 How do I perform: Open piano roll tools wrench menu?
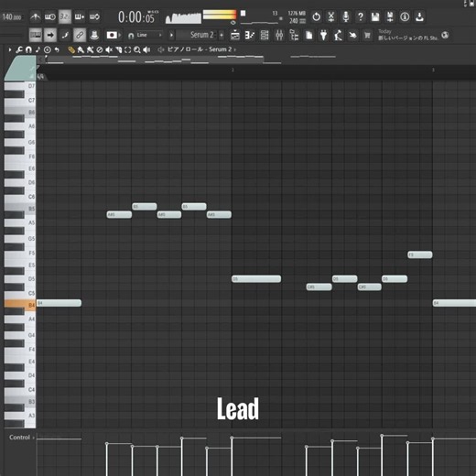point(19,49)
